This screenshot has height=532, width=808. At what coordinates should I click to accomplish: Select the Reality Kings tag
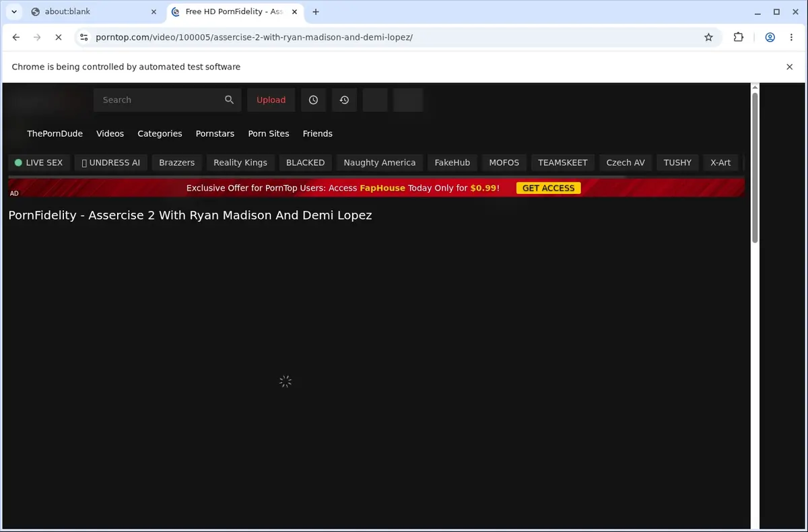pos(240,162)
